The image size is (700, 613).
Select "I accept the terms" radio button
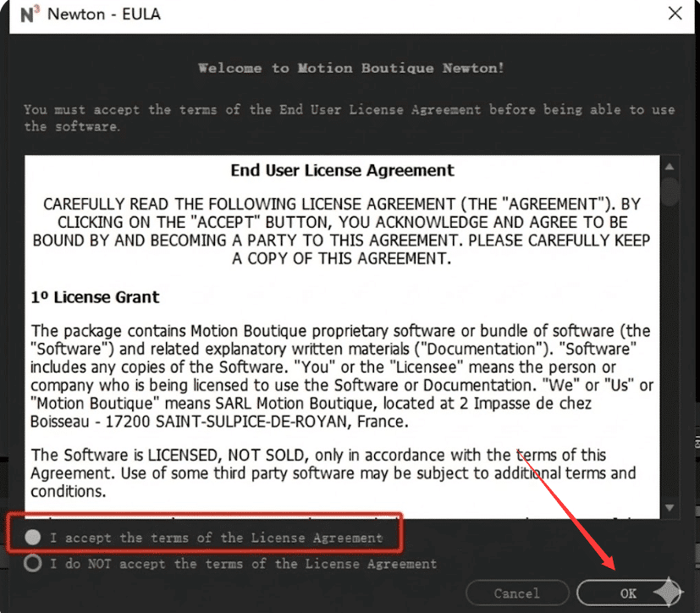point(33,537)
